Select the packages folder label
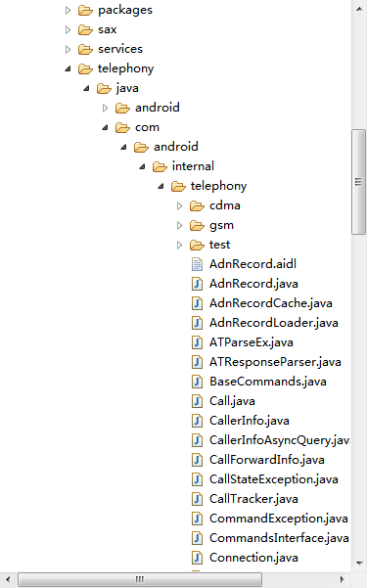This screenshot has width=367, height=588. [125, 11]
